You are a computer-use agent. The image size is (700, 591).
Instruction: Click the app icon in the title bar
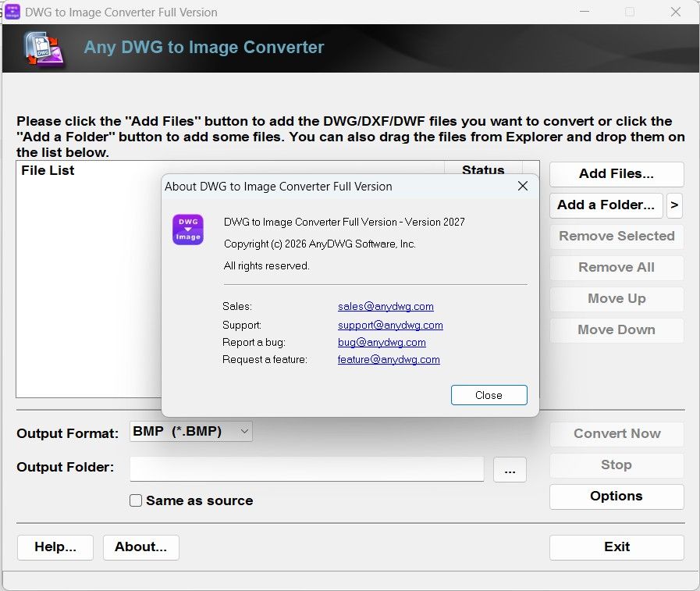[x=12, y=12]
